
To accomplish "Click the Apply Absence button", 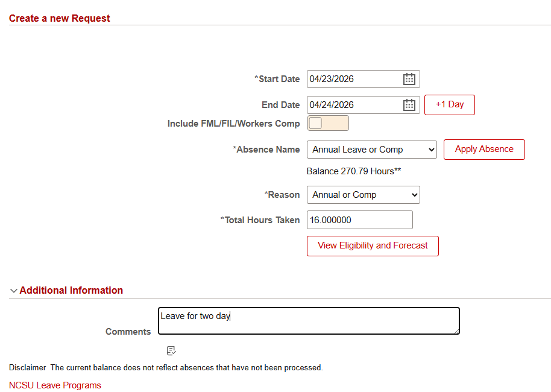I will [x=484, y=150].
